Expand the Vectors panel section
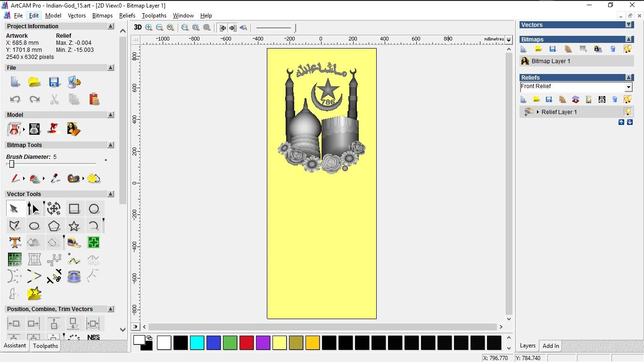 point(628,25)
